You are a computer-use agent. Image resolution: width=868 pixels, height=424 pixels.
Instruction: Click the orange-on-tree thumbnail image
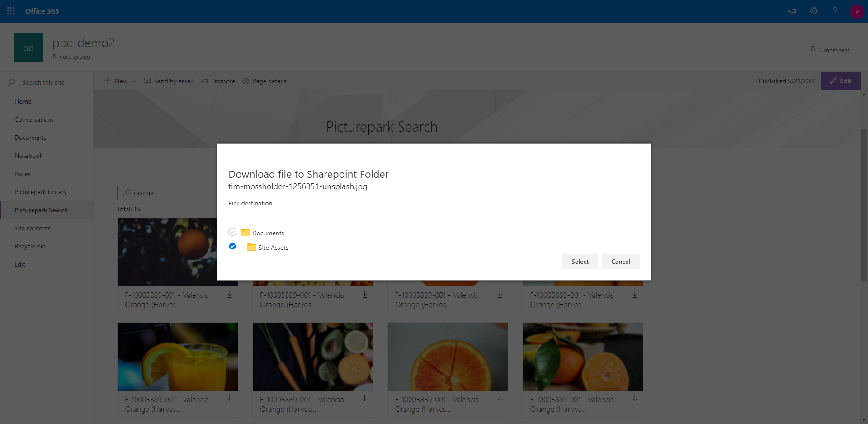click(167, 252)
